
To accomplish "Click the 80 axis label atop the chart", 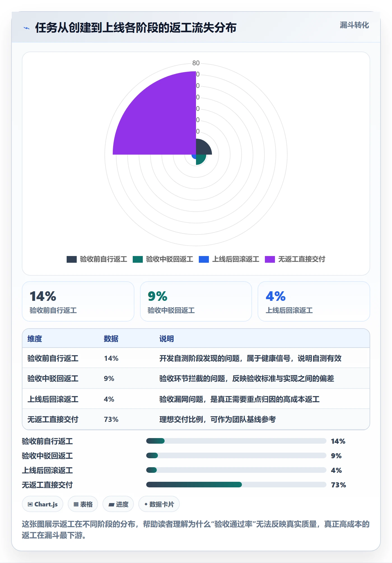I will [x=196, y=63].
